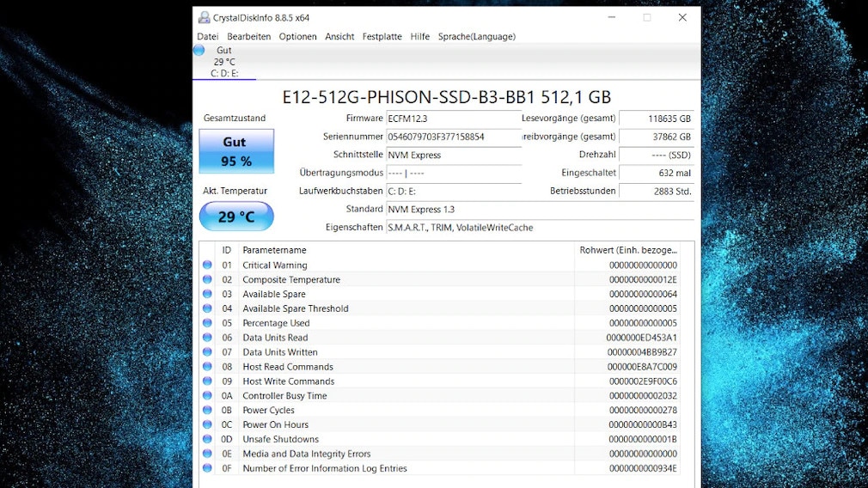Open the Sprache(Language) menu
Screen dimensions: 868x488
point(476,37)
